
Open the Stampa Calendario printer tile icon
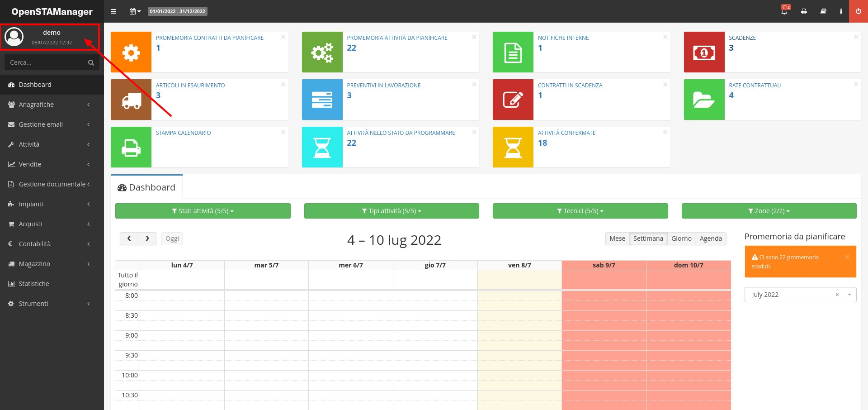coord(131,147)
